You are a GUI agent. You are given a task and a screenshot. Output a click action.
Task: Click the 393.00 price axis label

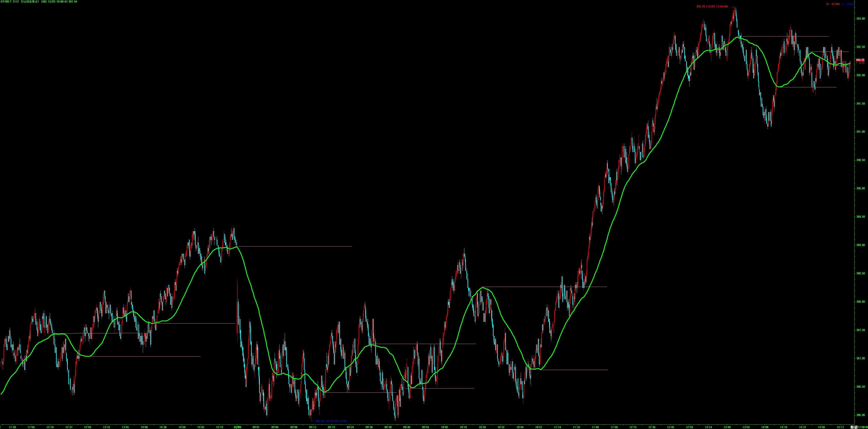click(860, 19)
